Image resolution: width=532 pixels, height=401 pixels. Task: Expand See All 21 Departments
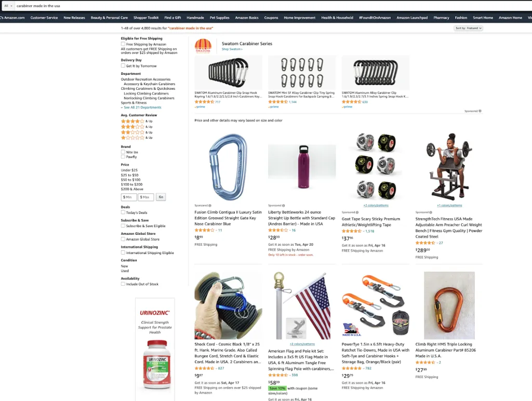click(x=141, y=107)
